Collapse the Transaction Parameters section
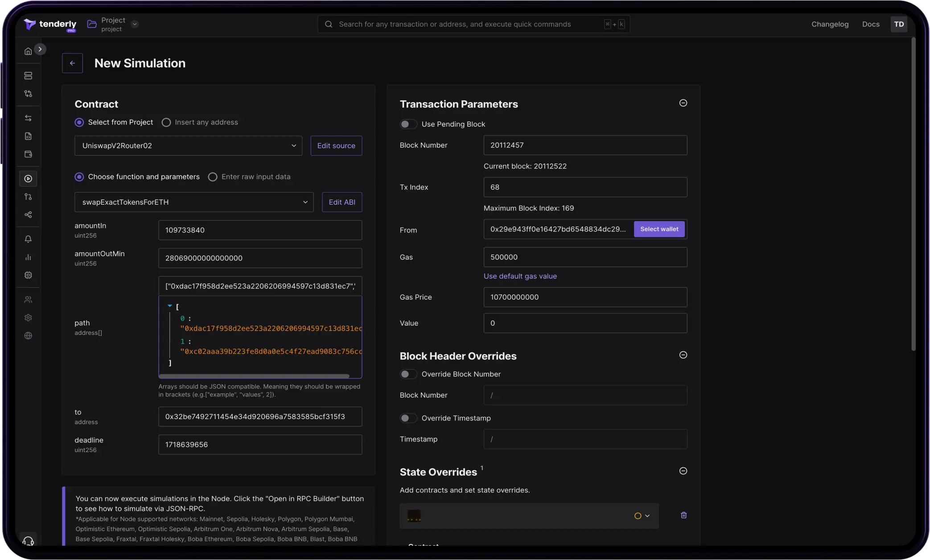The height and width of the screenshot is (560, 930). [683, 103]
